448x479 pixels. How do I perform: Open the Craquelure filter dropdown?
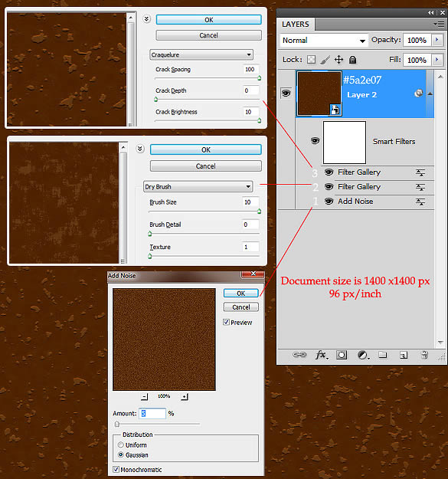pos(201,54)
